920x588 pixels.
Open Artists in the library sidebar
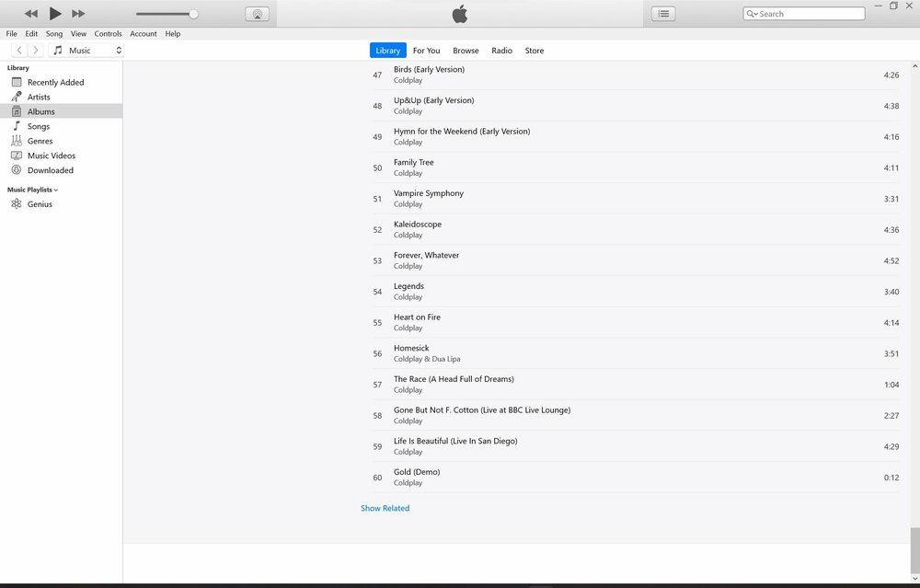pos(39,97)
